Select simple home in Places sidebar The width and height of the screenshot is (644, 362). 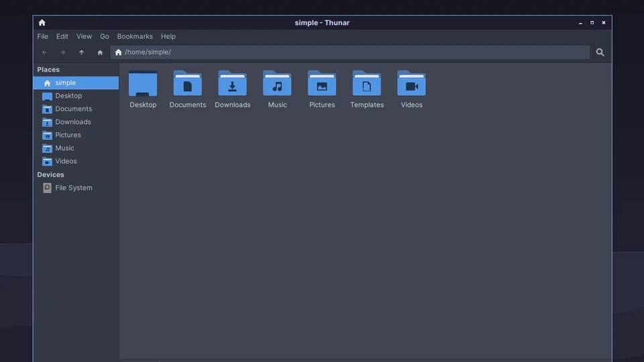76,83
